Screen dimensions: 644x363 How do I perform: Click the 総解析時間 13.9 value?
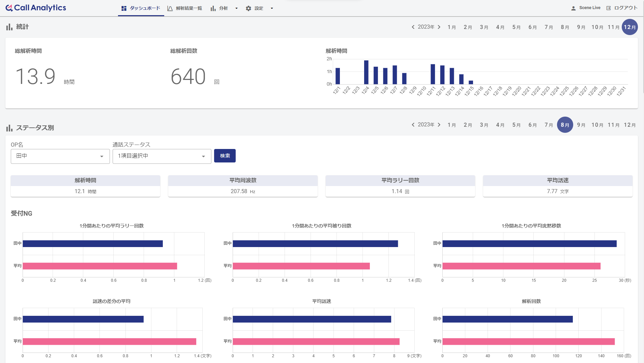(35, 77)
